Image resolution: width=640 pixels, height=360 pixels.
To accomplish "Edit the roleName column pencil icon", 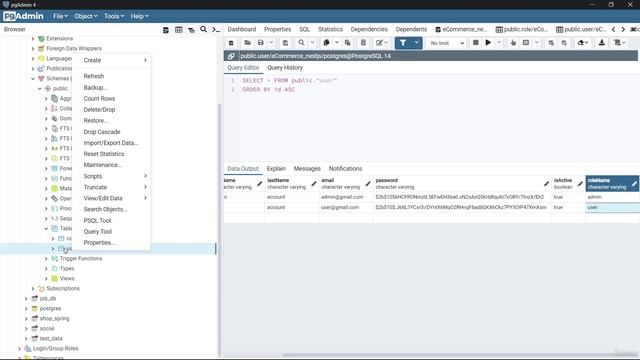I will tap(634, 184).
